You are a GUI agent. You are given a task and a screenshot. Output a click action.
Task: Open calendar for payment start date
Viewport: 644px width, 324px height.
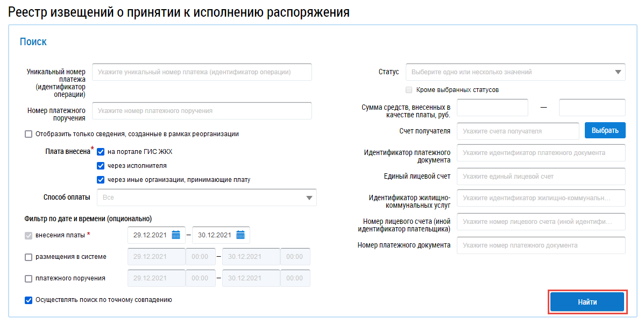(x=176, y=235)
